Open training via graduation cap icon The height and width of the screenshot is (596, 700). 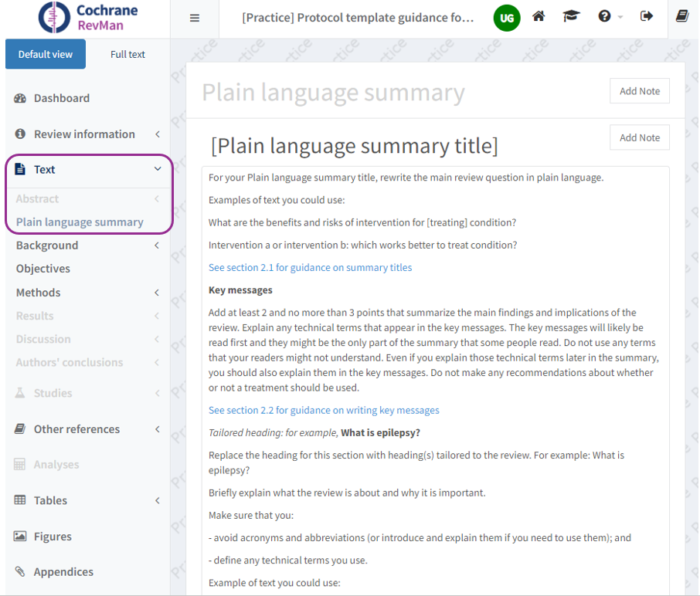(571, 16)
